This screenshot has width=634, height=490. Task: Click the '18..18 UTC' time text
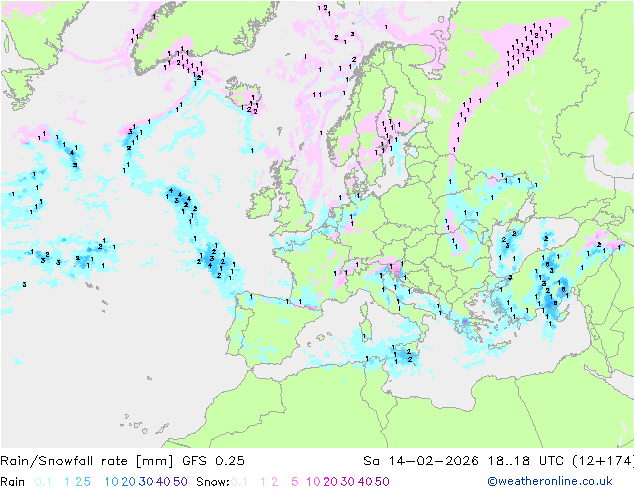tap(527, 460)
